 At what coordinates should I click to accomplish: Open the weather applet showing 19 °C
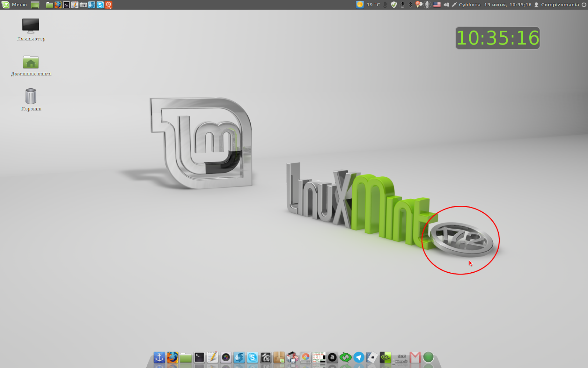click(368, 5)
